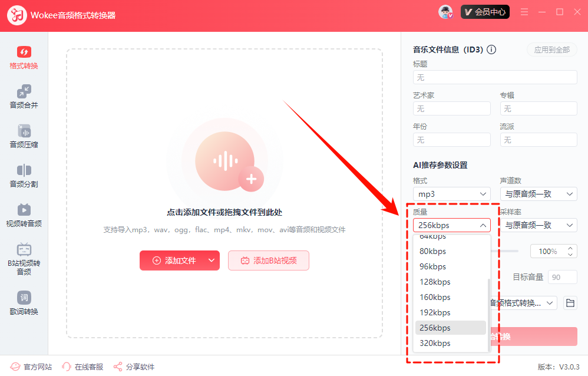Open the 音频压缩 audio compression tool
Viewport: 588px width, 376px height.
[x=24, y=137]
